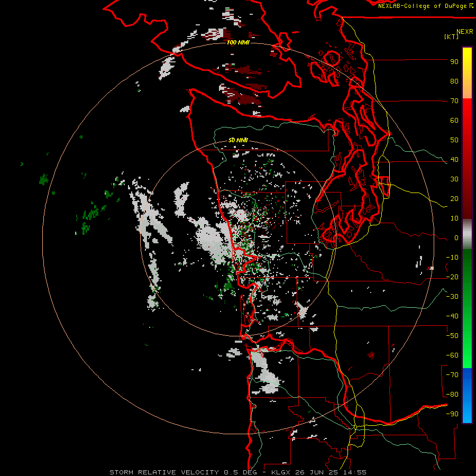The image size is (476, 476).
Task: Click the [KT] units label
Action: point(452,36)
